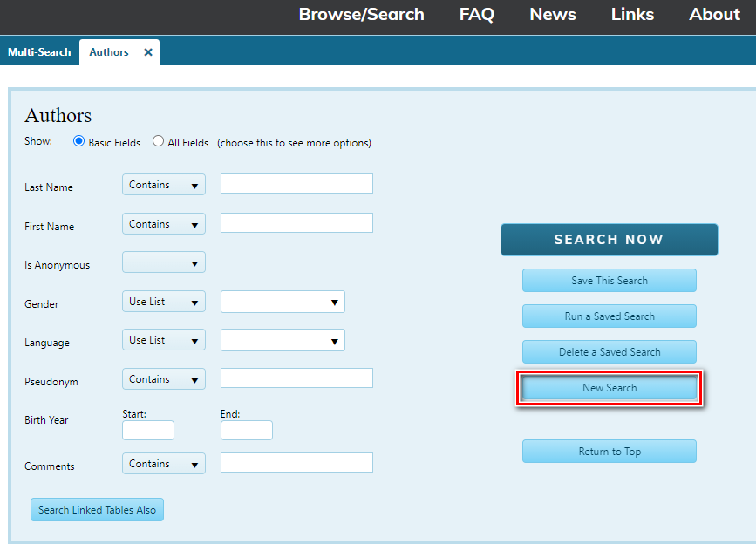
Task: Click Search Linked Tables Also
Action: click(97, 510)
